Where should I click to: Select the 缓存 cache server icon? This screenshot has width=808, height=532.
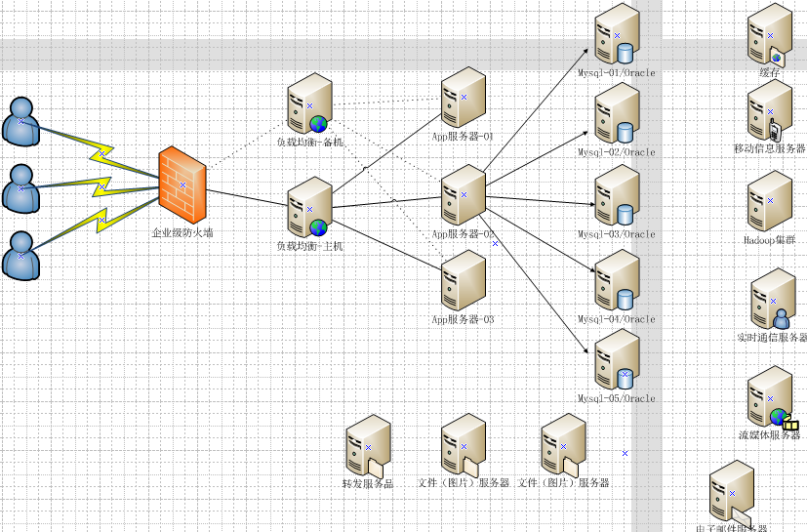click(770, 35)
